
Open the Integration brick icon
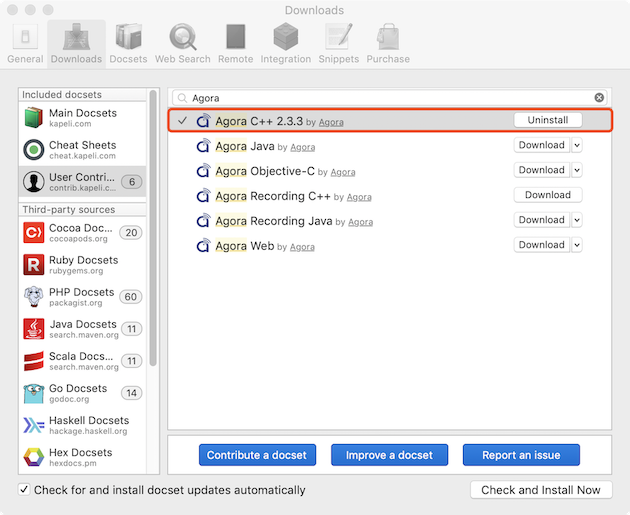286,37
